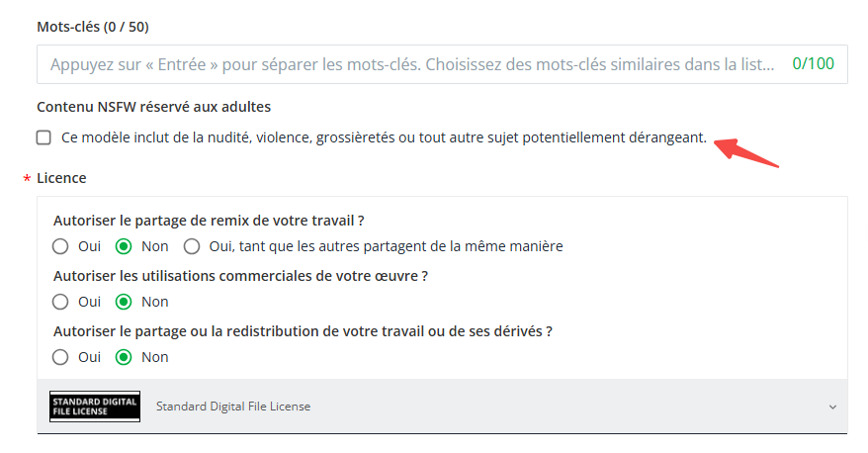Image resolution: width=868 pixels, height=453 pixels.
Task: Click the nudité, violence, grossièretés checkbox label text
Action: (x=385, y=137)
